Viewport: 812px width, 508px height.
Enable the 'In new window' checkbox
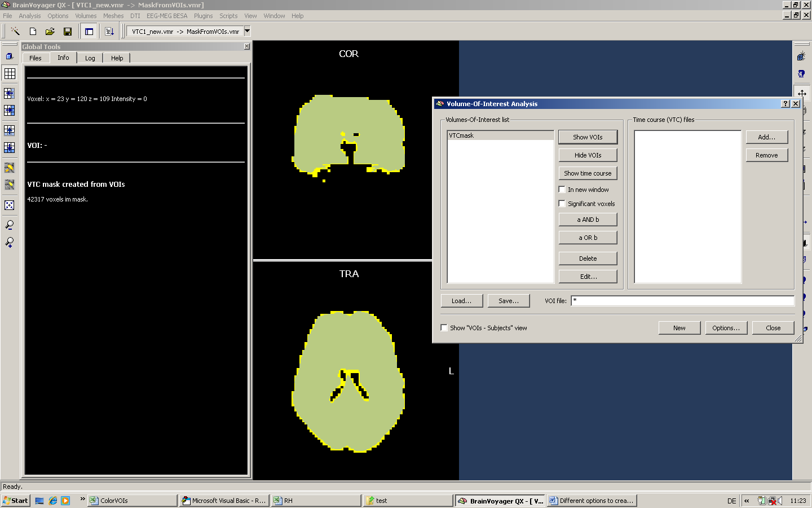(562, 190)
